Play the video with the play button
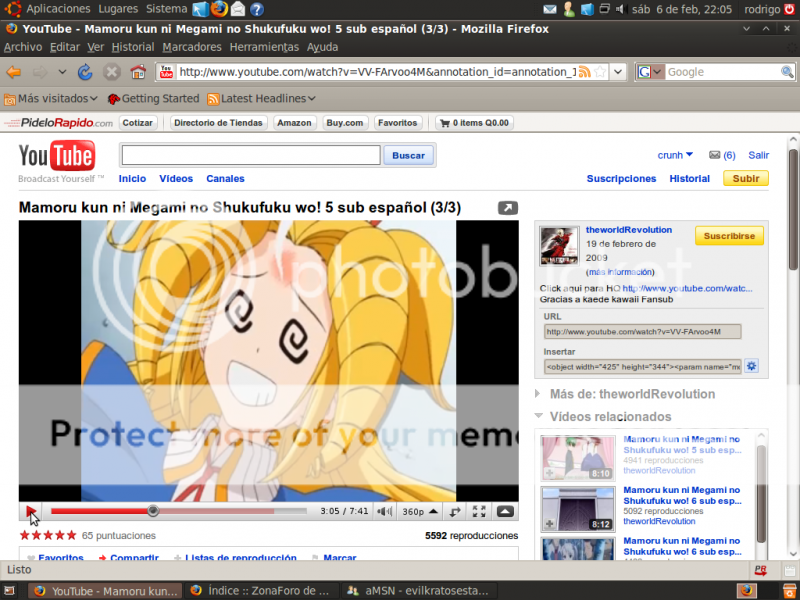Viewport: 800px width, 600px height. click(x=31, y=511)
